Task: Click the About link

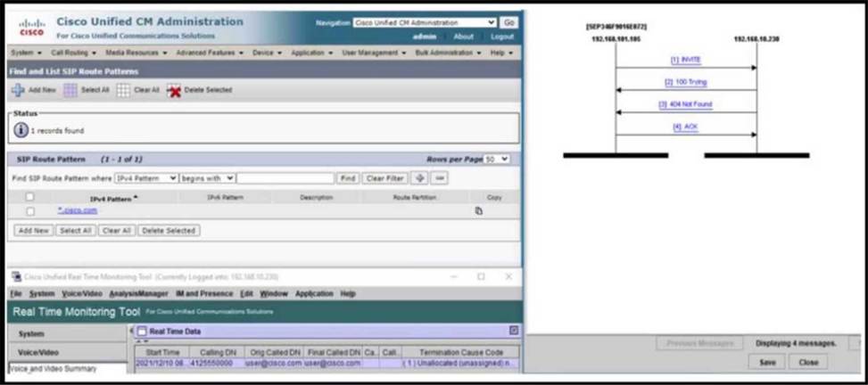Action: [463, 37]
